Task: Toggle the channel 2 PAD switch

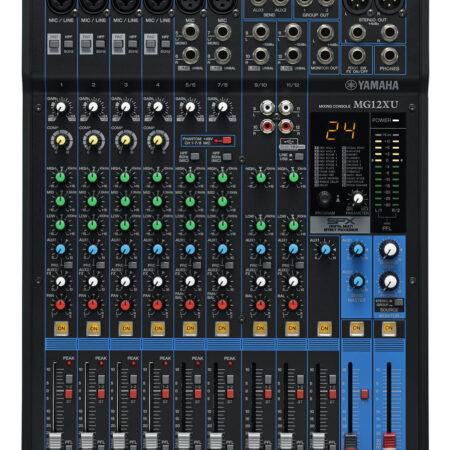Action: [x=86, y=44]
